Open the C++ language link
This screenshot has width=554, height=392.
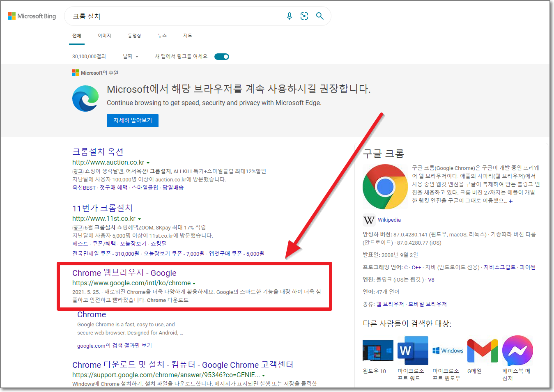click(x=416, y=267)
